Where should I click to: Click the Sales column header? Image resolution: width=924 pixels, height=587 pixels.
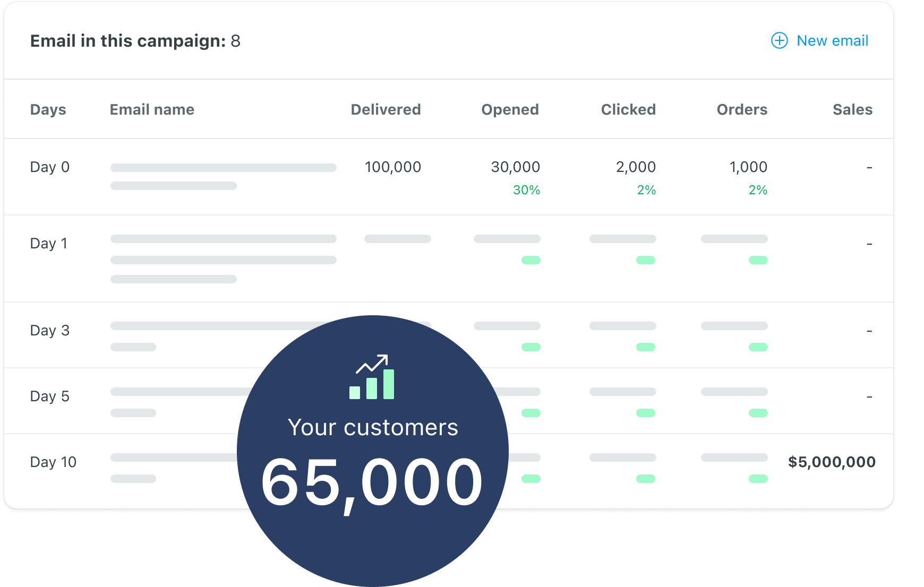pyautogui.click(x=852, y=110)
